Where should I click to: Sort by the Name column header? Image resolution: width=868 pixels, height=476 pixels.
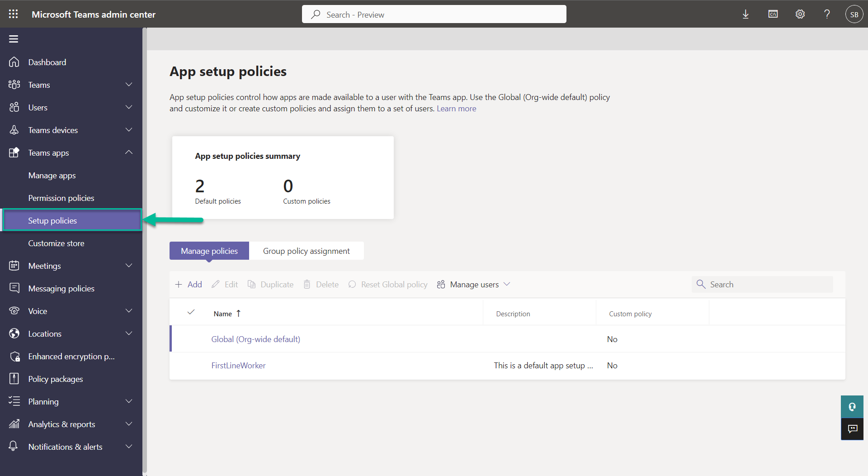click(223, 314)
